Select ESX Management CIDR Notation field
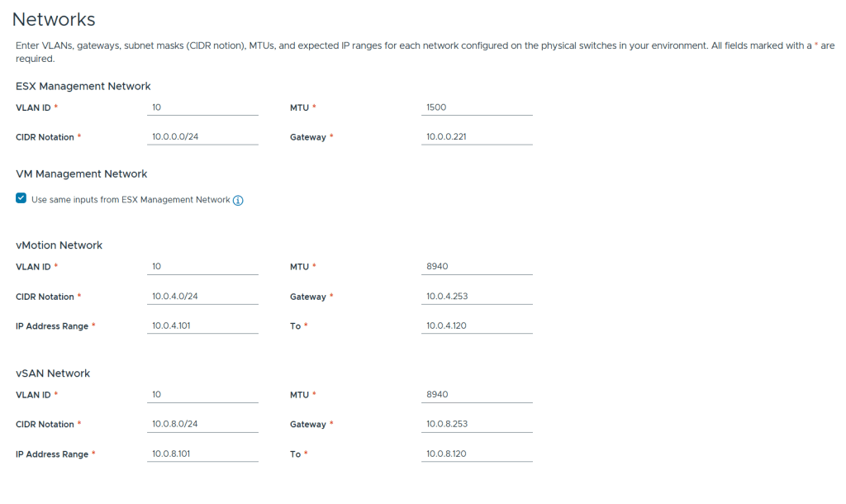 (202, 137)
